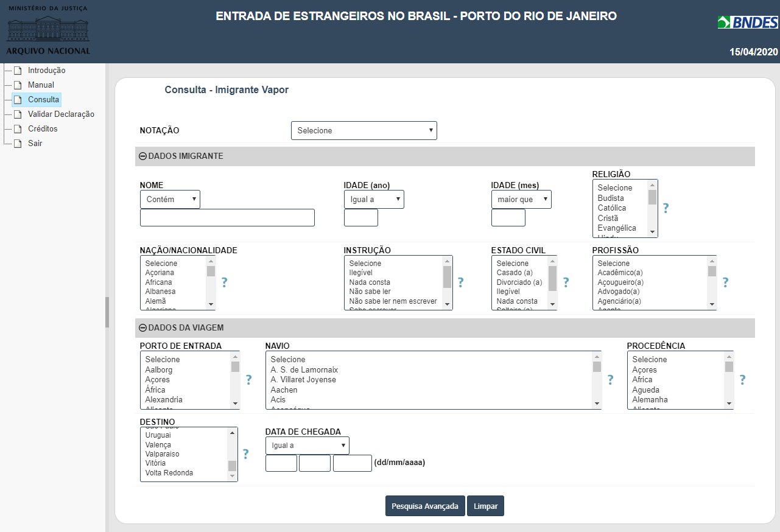Open the Data de Chegada 'Igual a' dropdown
The width and height of the screenshot is (780, 532).
coord(307,446)
